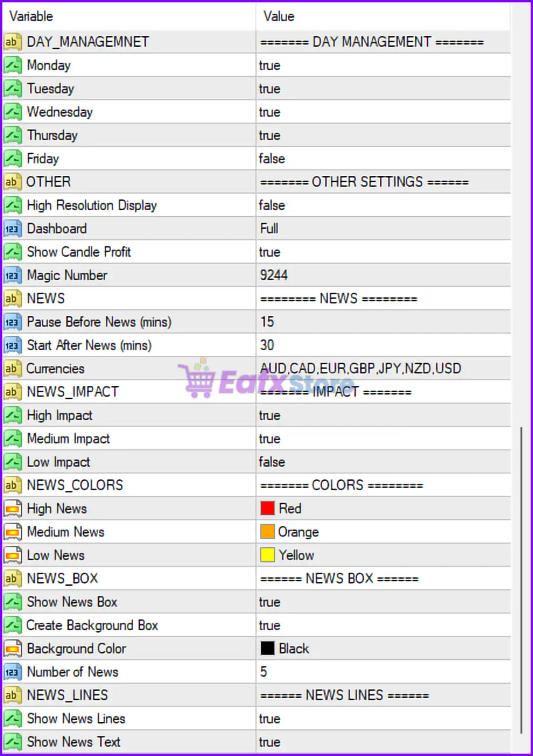533x756 pixels.
Task: Open the Dashboard value dropdown showing Full
Action: [x=269, y=228]
